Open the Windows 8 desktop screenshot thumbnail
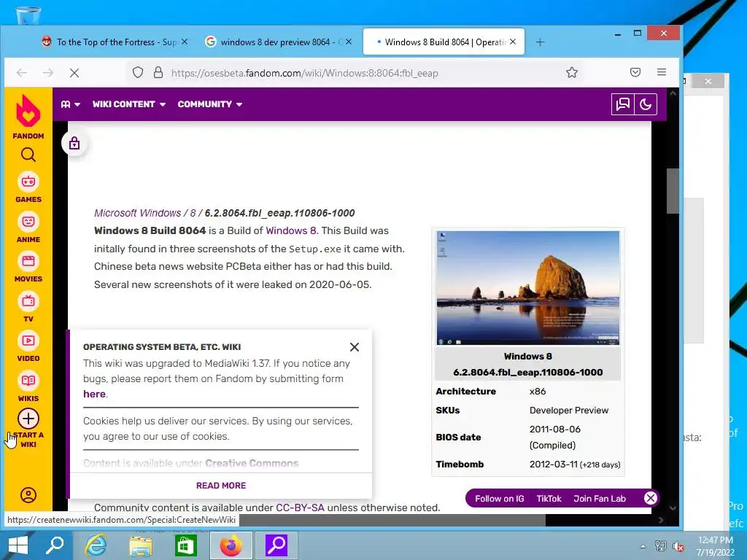The height and width of the screenshot is (560, 747). 528,287
